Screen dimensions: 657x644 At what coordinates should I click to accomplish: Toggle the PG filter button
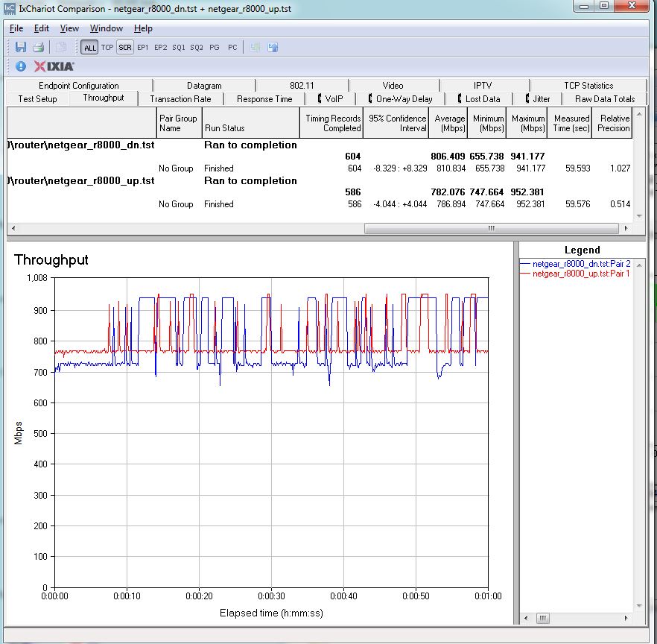215,48
